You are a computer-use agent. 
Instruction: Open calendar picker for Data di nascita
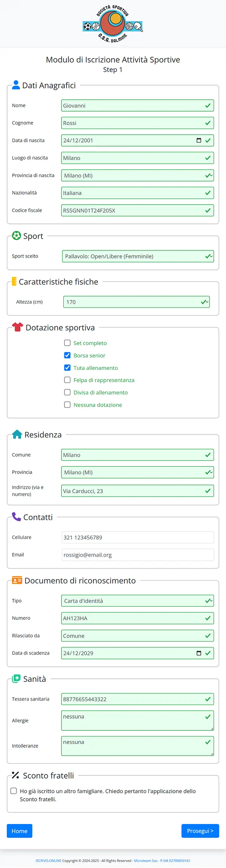pyautogui.click(x=199, y=140)
